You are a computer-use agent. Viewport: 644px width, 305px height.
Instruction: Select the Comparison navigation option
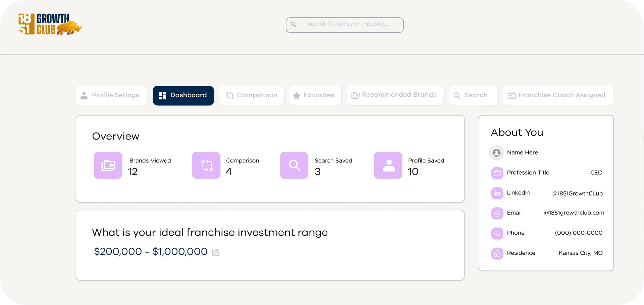[252, 96]
